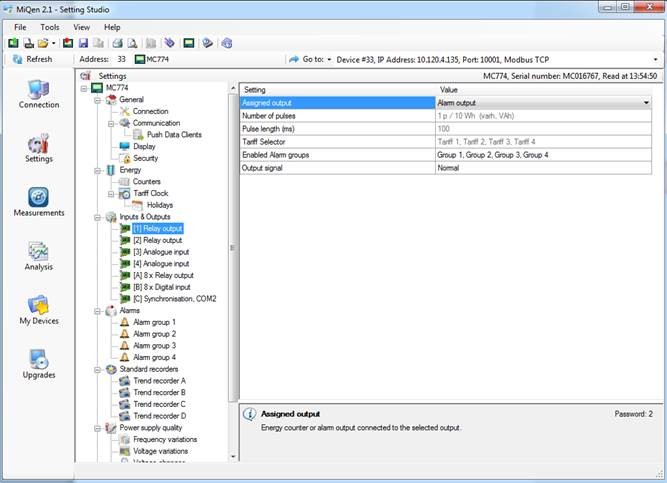Collapse the General tree node

(98, 100)
